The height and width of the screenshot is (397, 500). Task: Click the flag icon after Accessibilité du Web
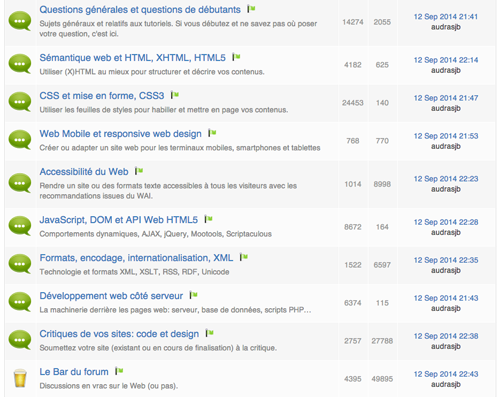(139, 171)
